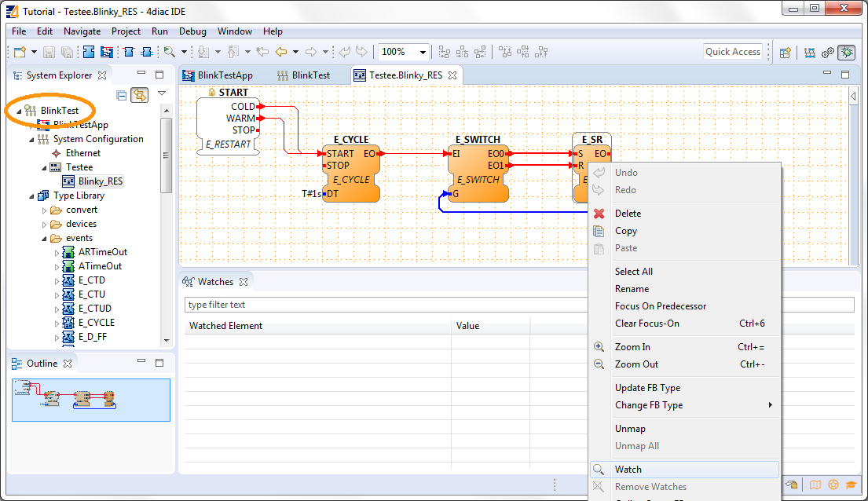Open the 100% zoom level dropdown
Viewport: 868px width, 501px height.
(423, 53)
